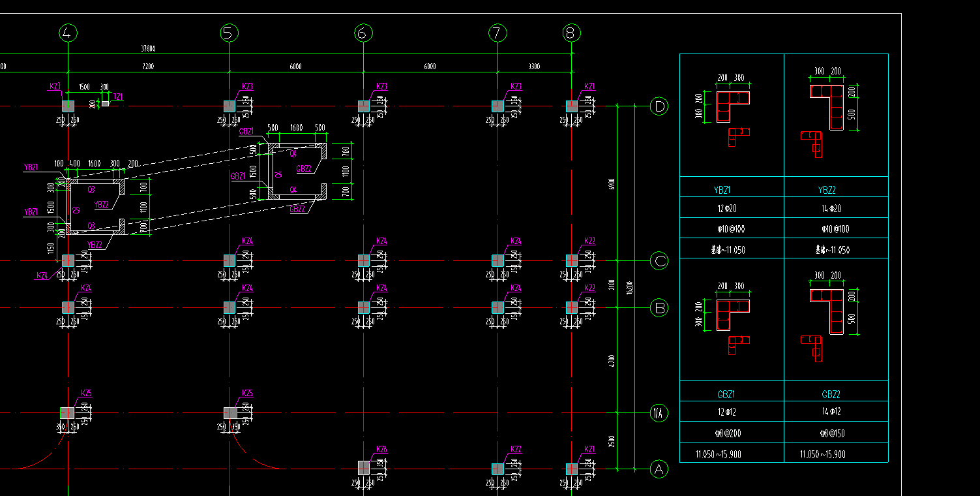Click the Φ10@100 cell under YBZ1

click(x=732, y=229)
